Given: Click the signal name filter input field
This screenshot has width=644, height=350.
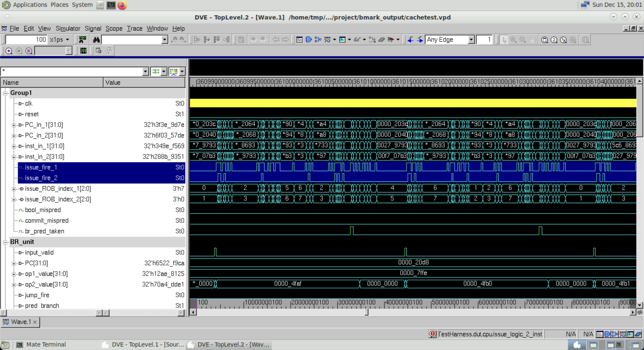Looking at the screenshot, I should tap(72, 72).
